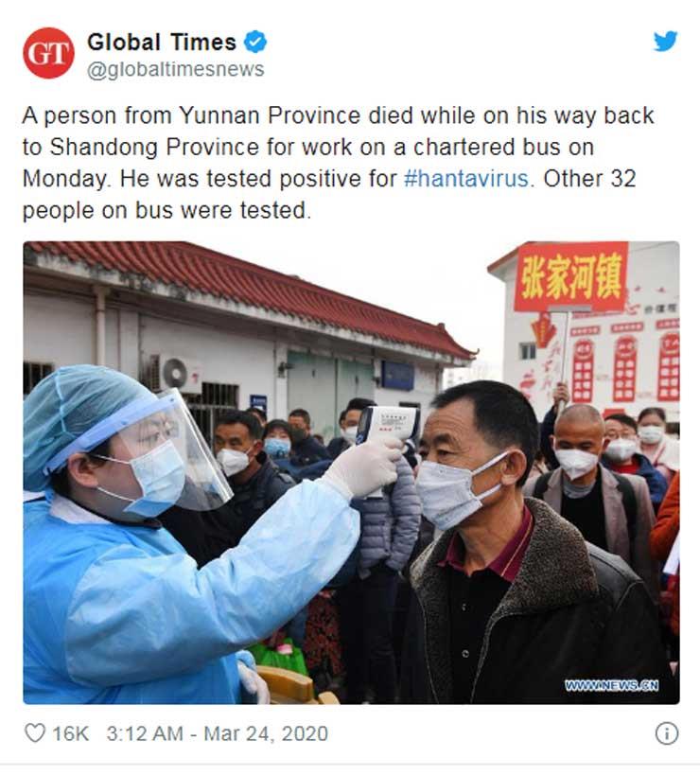Click the www.news.cn watermark on photo
Viewport: 700px width, 775px height.
[612, 685]
